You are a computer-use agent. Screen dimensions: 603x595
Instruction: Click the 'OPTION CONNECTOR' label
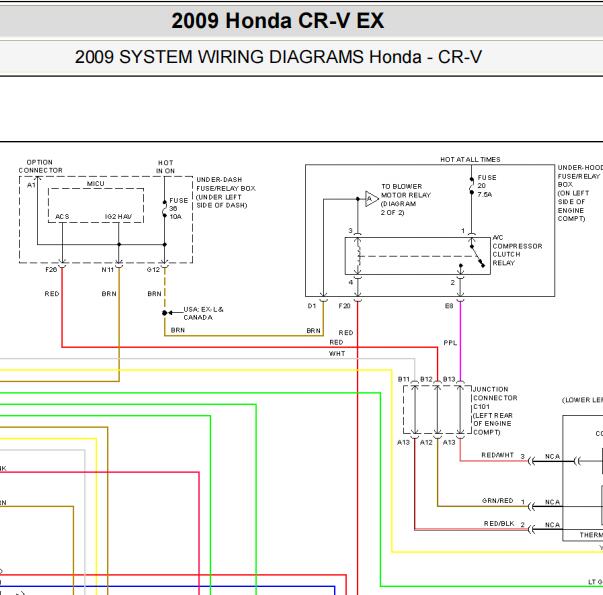pos(40,166)
